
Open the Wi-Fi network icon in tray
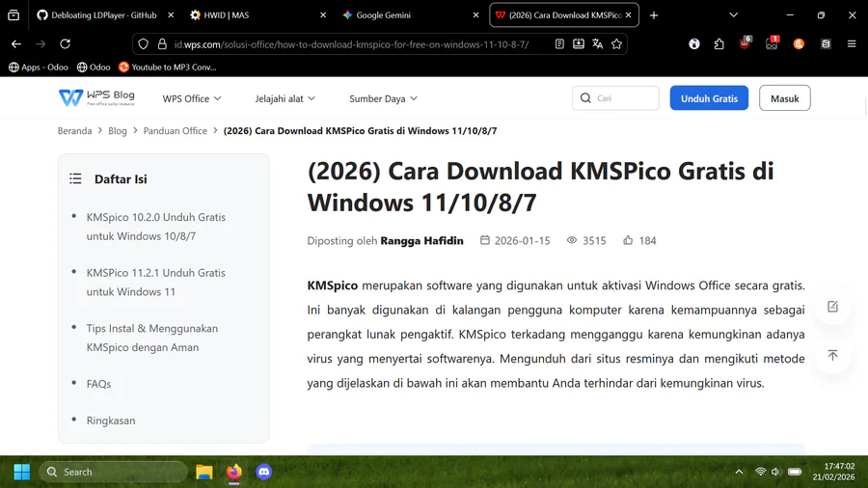coord(761,472)
